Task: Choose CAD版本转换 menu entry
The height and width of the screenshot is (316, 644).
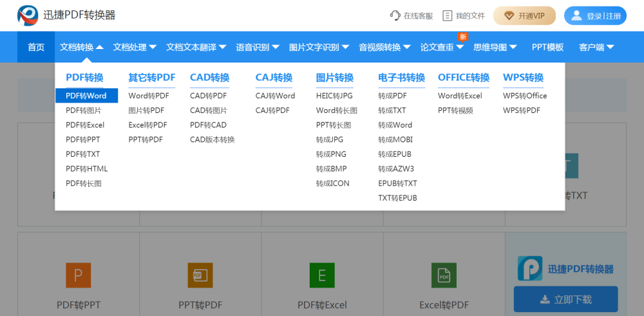Action: pyautogui.click(x=213, y=139)
